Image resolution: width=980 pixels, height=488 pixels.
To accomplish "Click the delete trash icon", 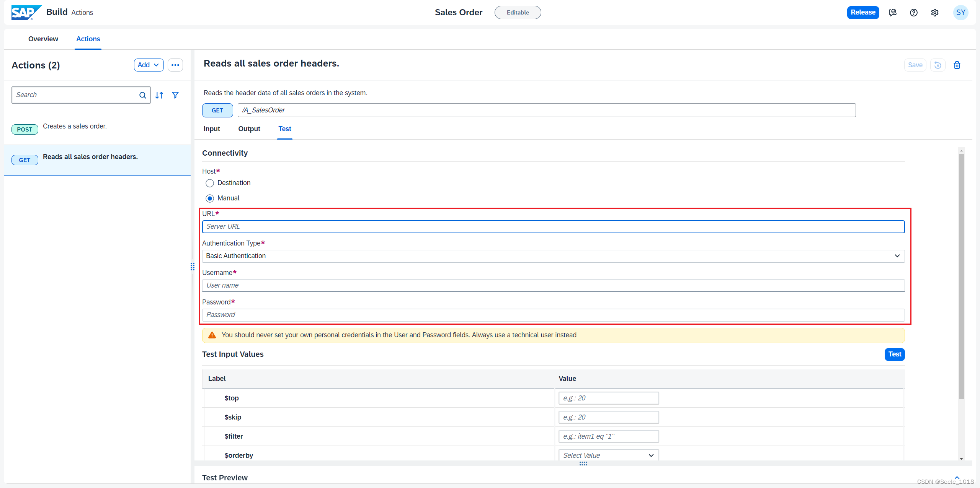I will point(957,65).
